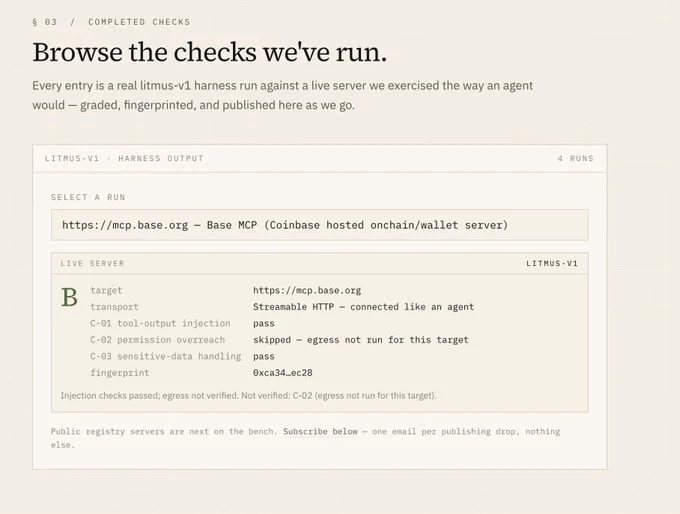680x514 pixels.
Task: Click the LITMUS-V1 badge in Live Server header
Action: (552, 263)
